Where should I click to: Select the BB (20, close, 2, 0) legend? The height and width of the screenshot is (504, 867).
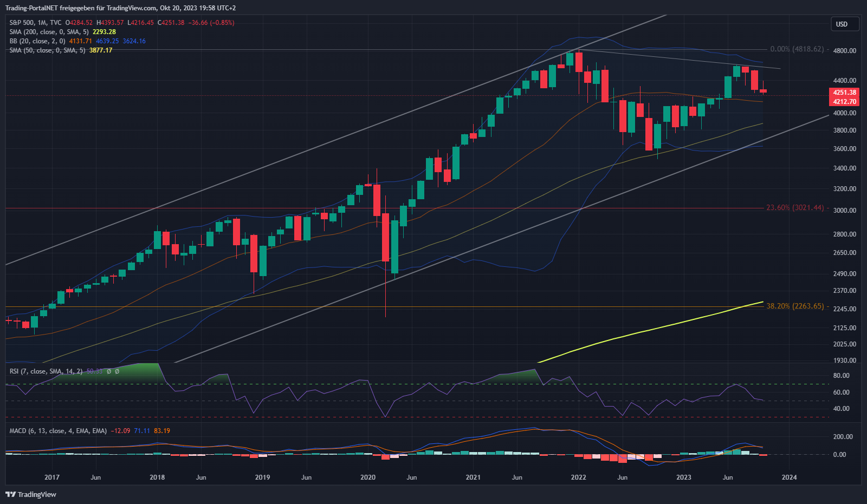point(37,41)
